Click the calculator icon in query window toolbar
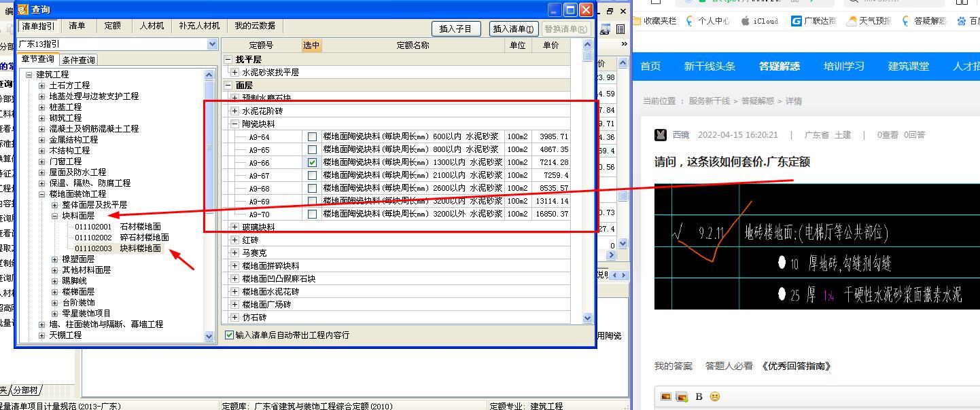This screenshot has width=980, height=410. 605,29
